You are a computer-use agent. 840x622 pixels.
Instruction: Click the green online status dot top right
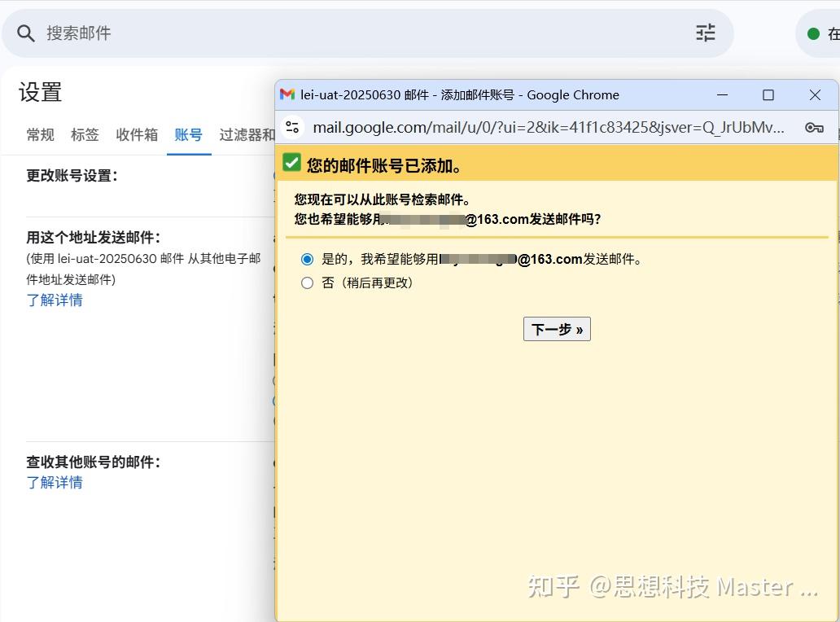pos(812,33)
